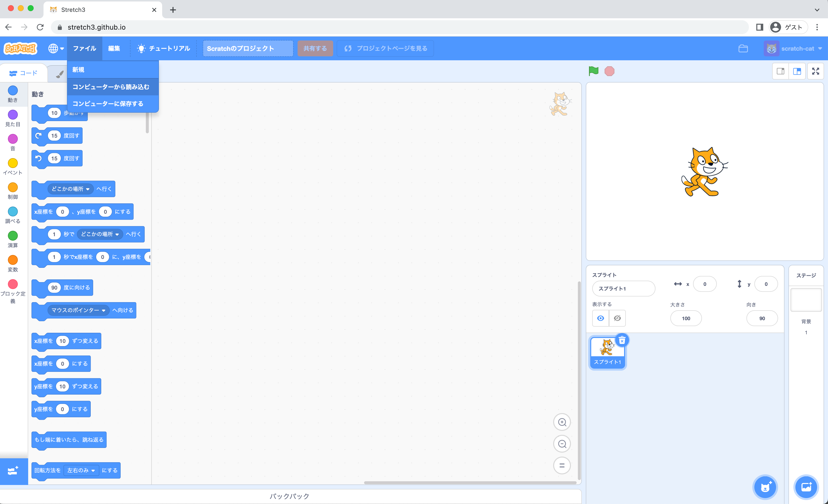Screen dimensions: 828x504
Task: Open the language globe menu
Action: pos(56,48)
